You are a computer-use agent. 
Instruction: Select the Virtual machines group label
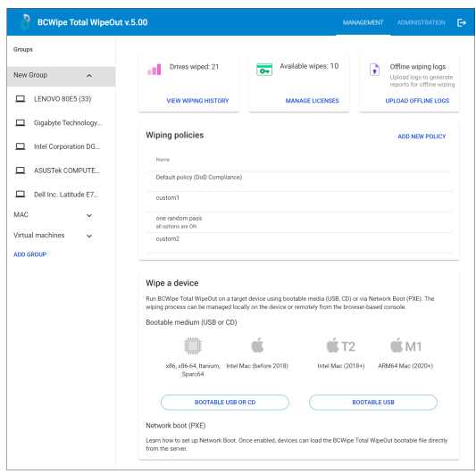point(39,235)
